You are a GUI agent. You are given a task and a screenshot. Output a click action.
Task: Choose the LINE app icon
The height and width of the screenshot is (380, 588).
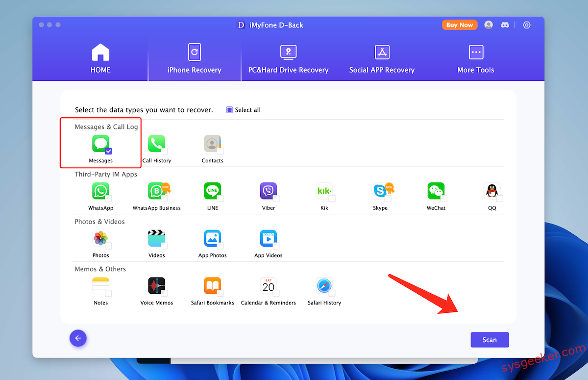click(x=213, y=191)
